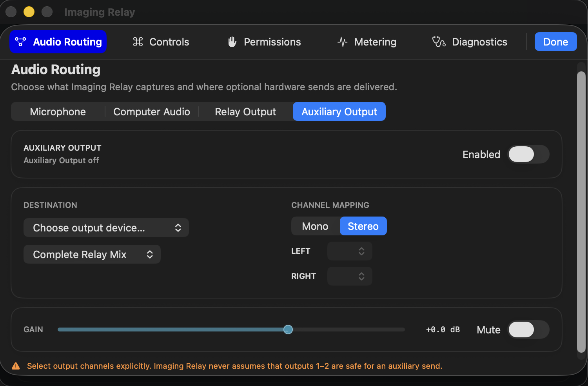Click the orange warning triangle icon
Image resolution: width=588 pixels, height=386 pixels.
16,366
